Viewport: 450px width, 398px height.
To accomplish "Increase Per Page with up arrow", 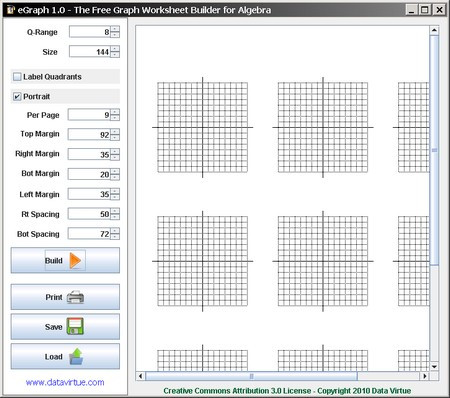I will click(115, 112).
